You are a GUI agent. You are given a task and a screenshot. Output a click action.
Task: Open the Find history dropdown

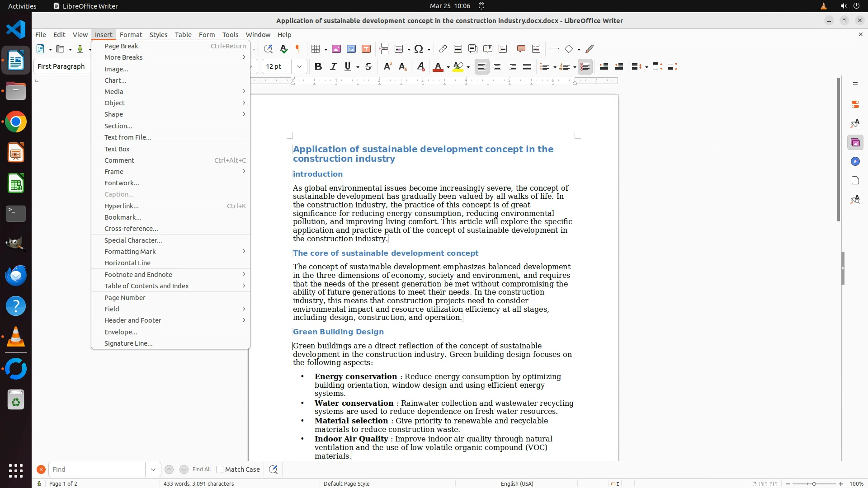click(x=153, y=469)
